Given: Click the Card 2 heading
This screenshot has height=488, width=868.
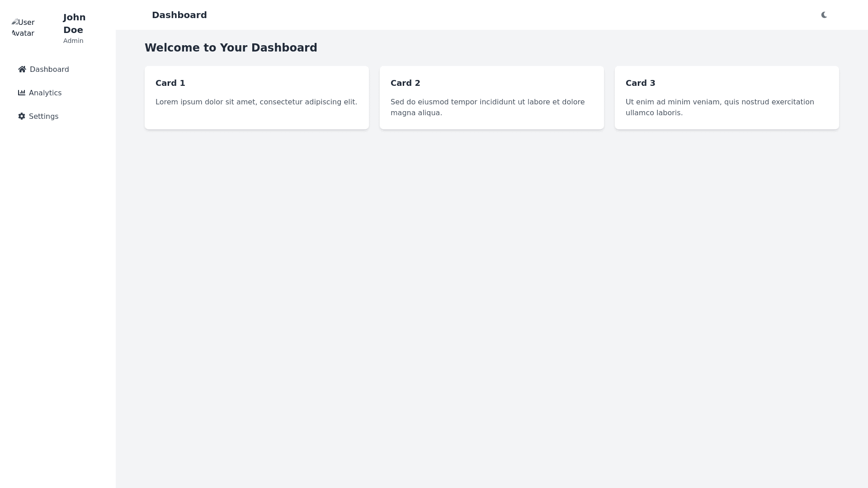Looking at the screenshot, I should pyautogui.click(x=405, y=83).
